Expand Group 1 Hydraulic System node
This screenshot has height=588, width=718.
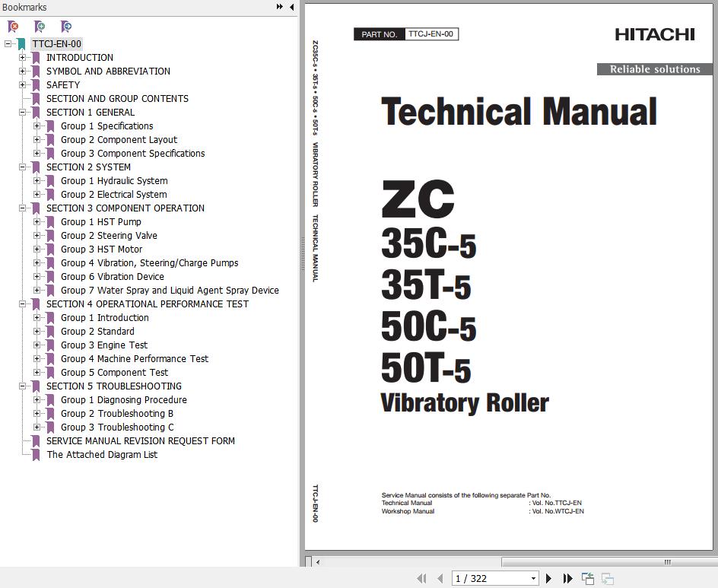[x=37, y=181]
